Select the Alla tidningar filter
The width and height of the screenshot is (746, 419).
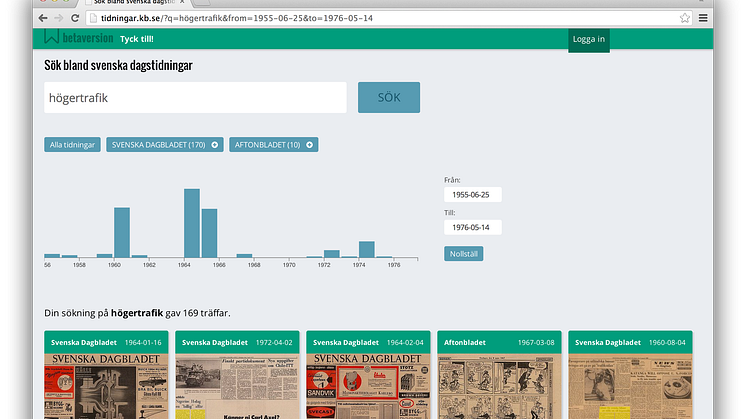point(72,145)
